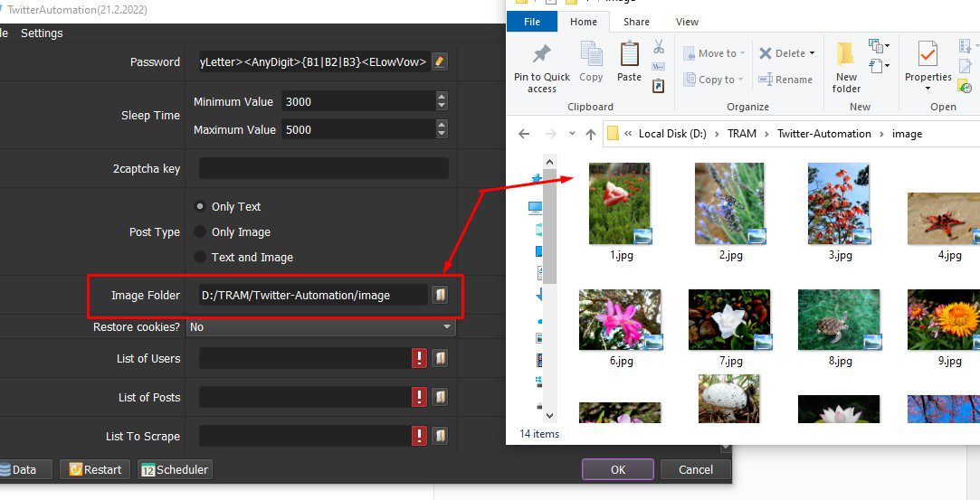Expand Properties dropdown arrow
This screenshot has width=980, height=500.
click(928, 89)
